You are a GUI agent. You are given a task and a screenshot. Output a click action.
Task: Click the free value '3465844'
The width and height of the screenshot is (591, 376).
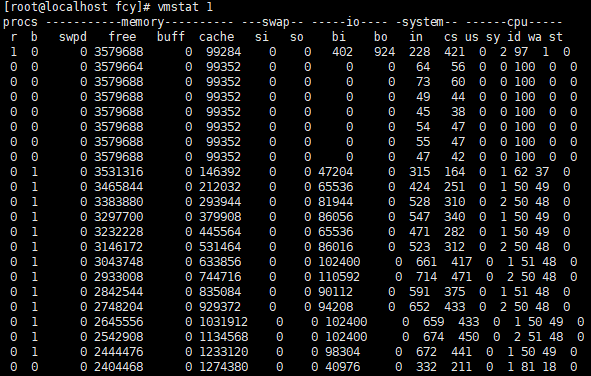click(119, 187)
